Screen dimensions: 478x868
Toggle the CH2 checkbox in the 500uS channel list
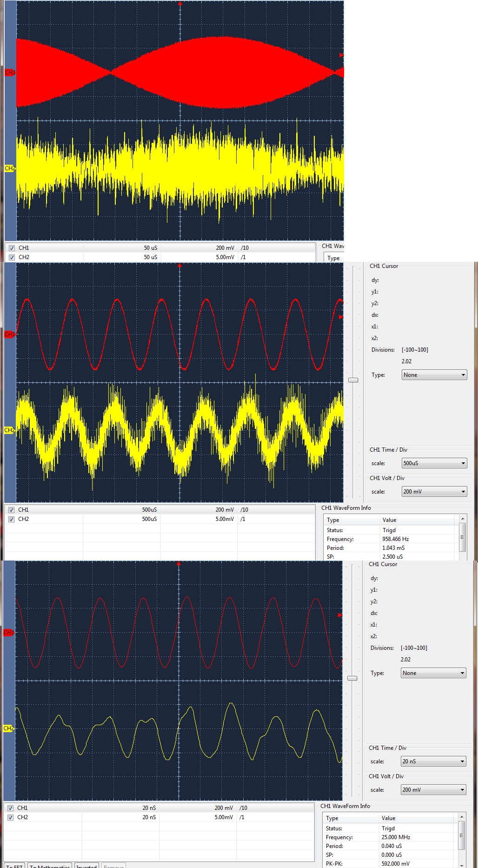[11, 519]
